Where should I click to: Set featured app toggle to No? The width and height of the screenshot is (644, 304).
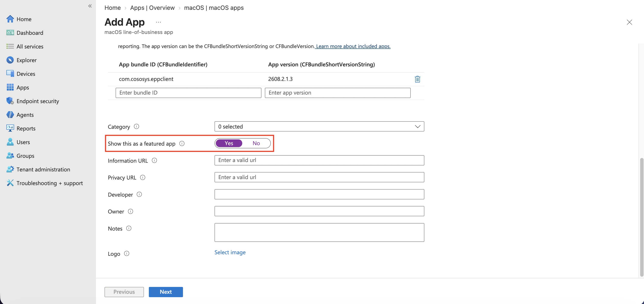[x=256, y=143]
